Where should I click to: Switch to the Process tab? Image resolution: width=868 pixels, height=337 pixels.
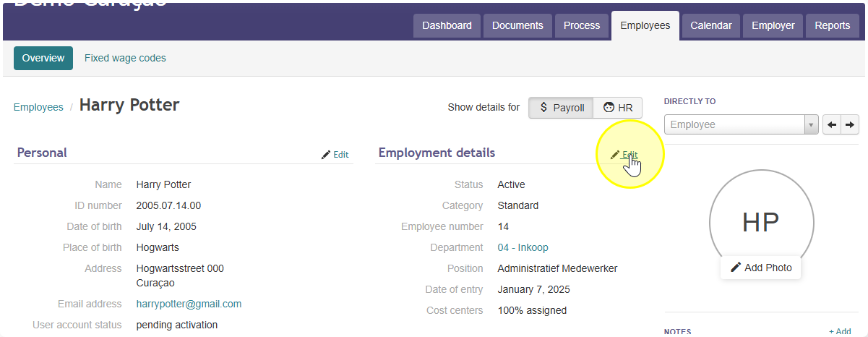click(x=582, y=25)
